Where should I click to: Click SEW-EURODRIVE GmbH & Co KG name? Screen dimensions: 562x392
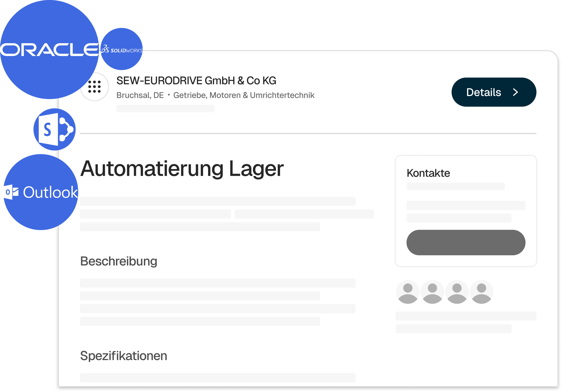tap(196, 81)
